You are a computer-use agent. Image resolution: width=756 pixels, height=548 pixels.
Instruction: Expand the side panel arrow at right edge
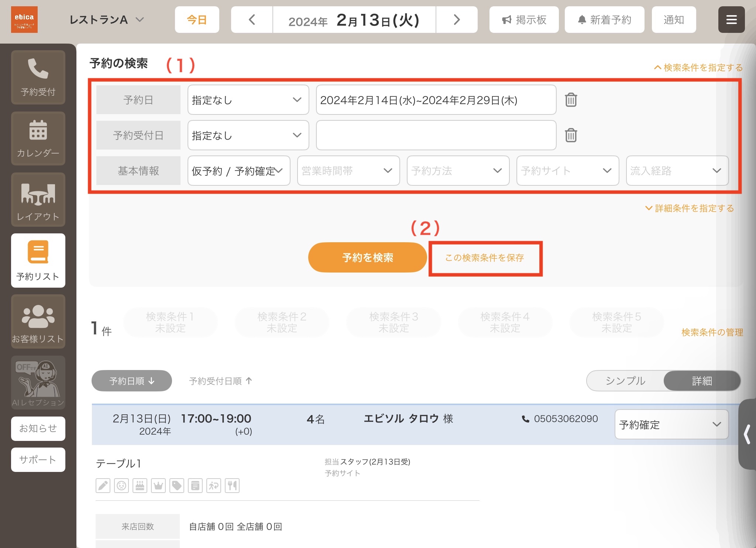pyautogui.click(x=747, y=434)
